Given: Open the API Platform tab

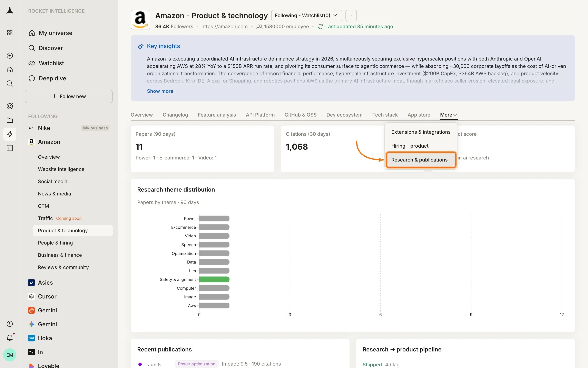Looking at the screenshot, I should tap(260, 115).
